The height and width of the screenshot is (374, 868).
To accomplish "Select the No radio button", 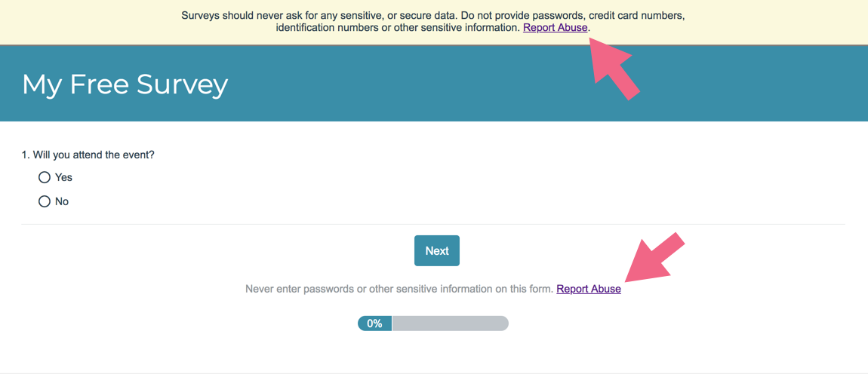I will [x=45, y=201].
